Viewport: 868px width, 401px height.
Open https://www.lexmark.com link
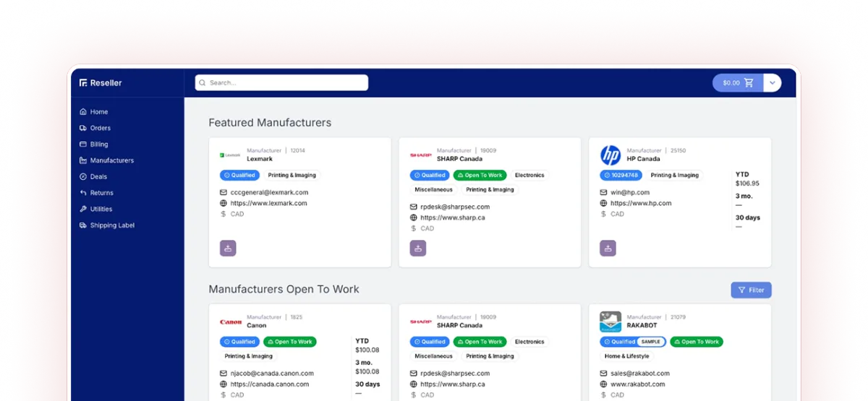pos(268,203)
